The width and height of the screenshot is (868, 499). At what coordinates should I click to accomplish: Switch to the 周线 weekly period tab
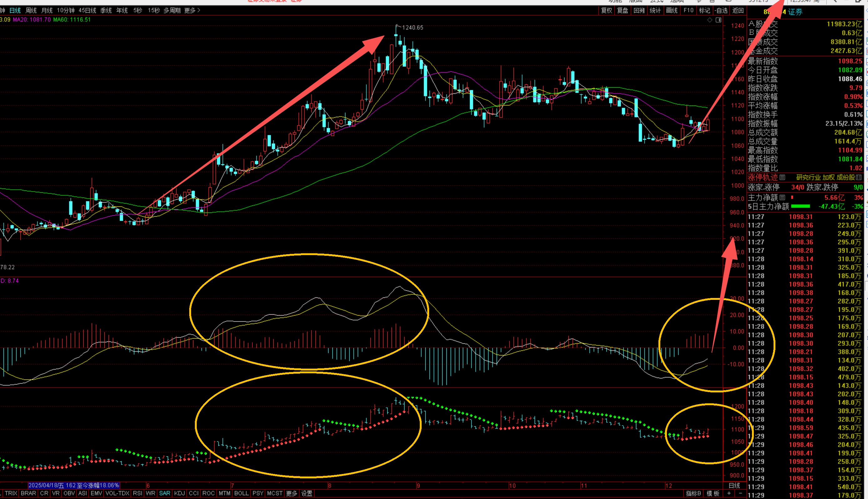coord(31,10)
